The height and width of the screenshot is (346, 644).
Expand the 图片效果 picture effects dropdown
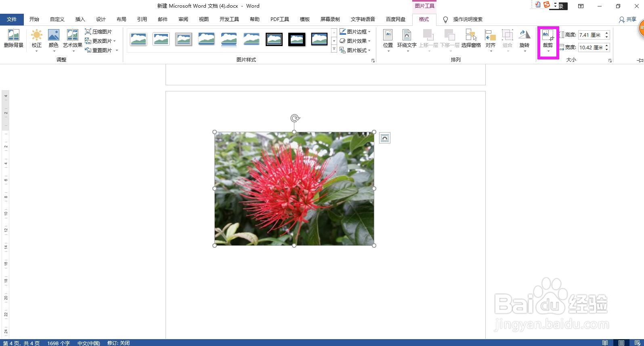(369, 41)
